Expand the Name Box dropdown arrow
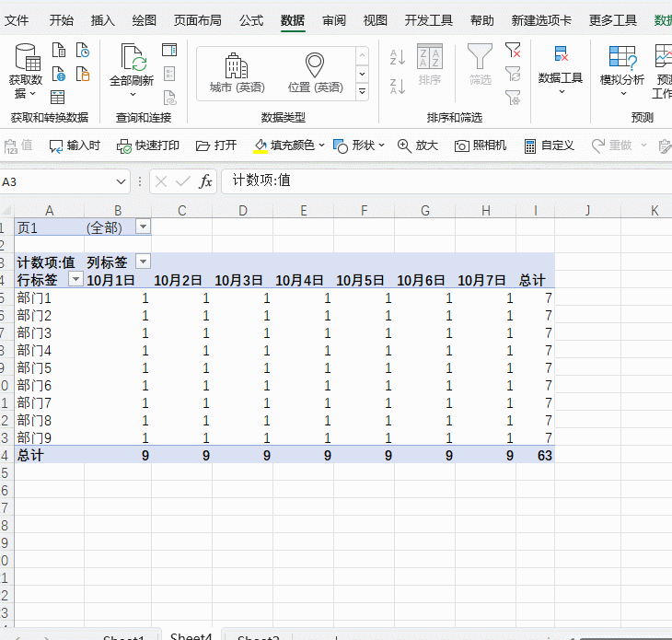 coord(121,181)
